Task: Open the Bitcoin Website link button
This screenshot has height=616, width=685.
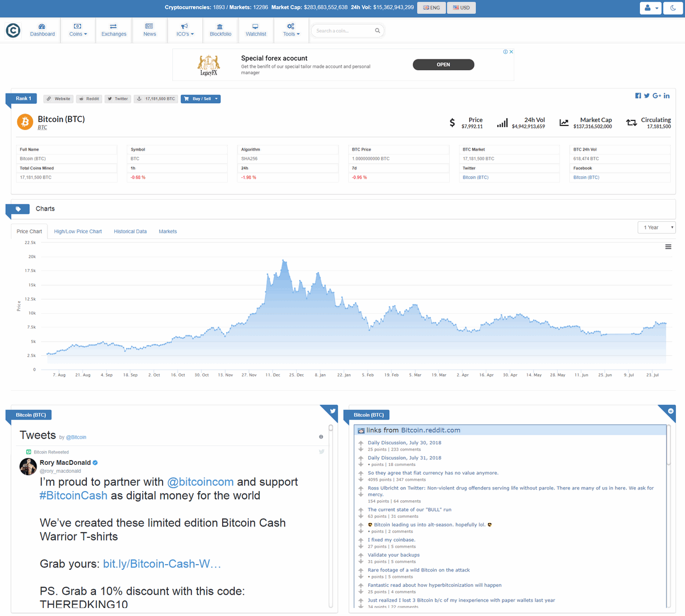Action: pos(59,99)
